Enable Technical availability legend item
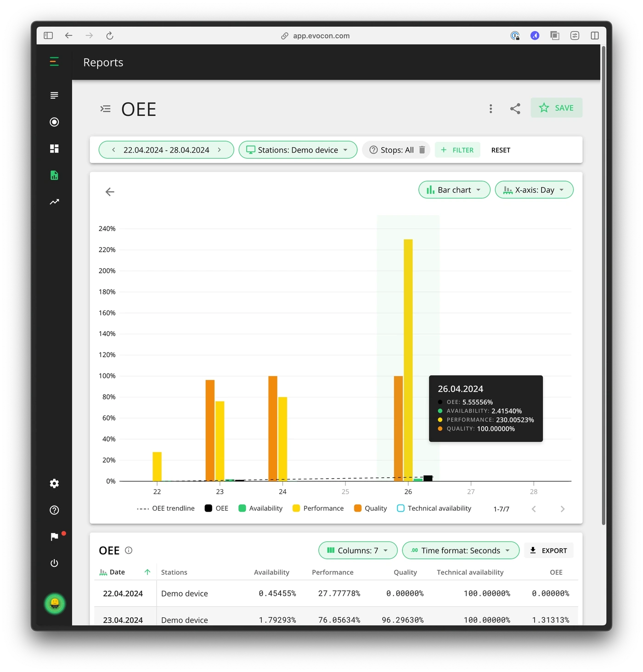The width and height of the screenshot is (643, 672). [x=434, y=508]
